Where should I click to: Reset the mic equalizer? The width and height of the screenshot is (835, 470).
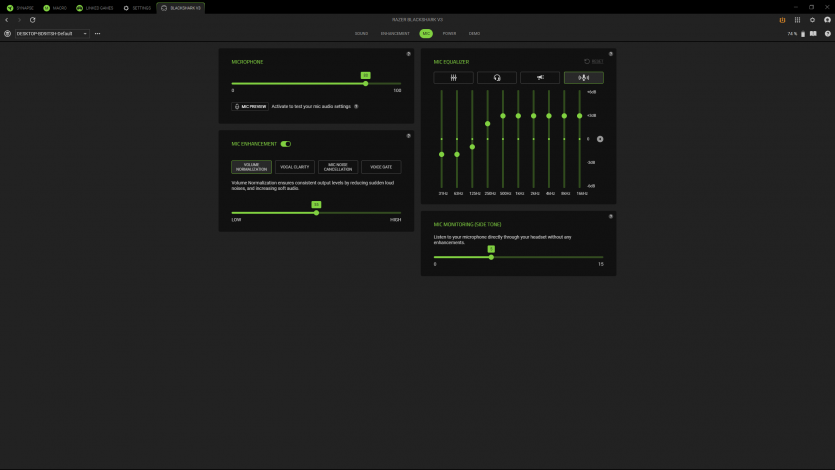point(594,62)
